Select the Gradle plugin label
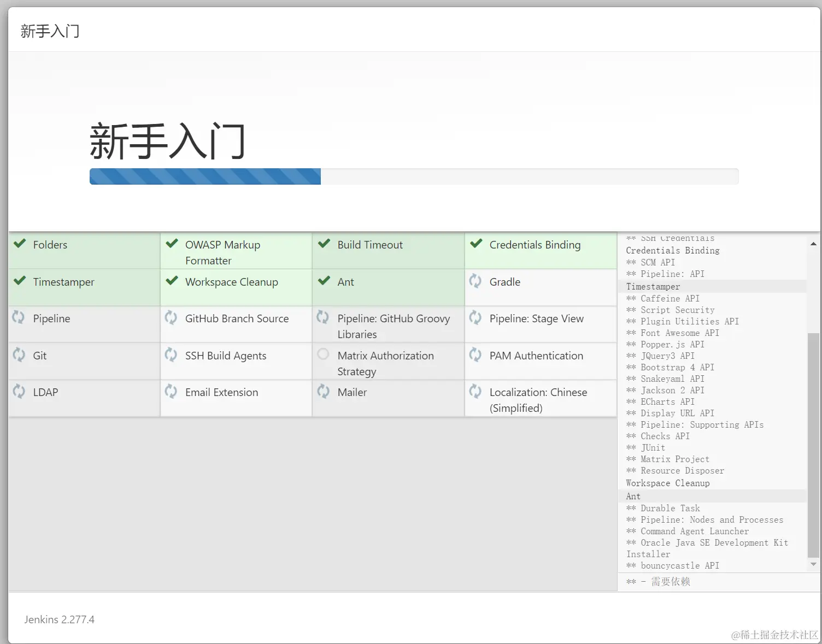This screenshot has width=822, height=644. 505,282
